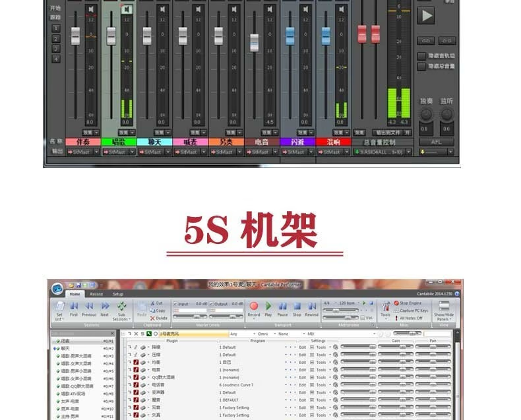Open the Setup ribbon tab
521x420 pixels.
[117, 294]
